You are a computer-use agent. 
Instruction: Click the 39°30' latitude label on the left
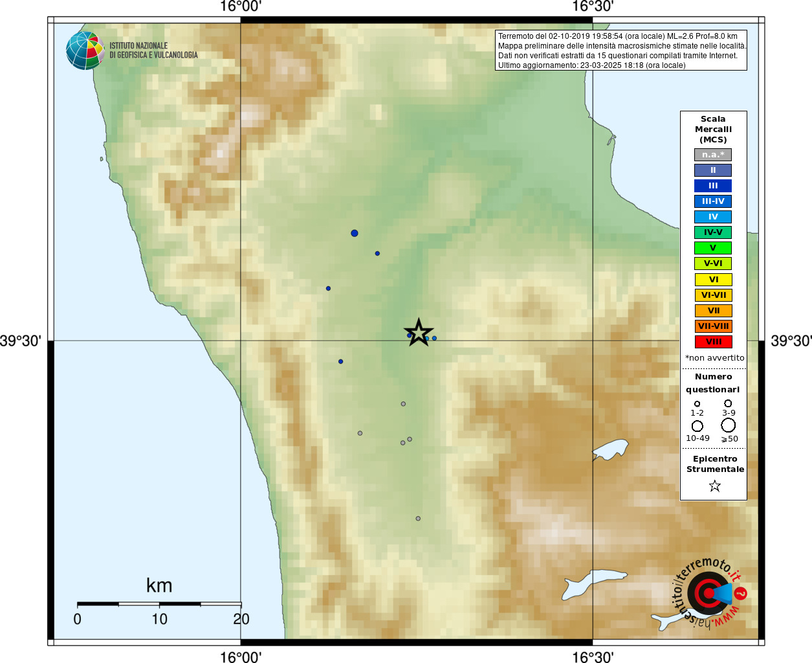point(21,341)
